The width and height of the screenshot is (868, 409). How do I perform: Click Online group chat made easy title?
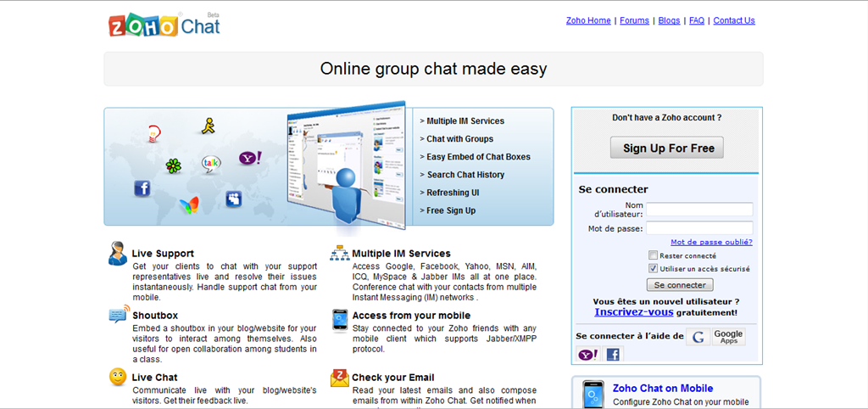pyautogui.click(x=433, y=69)
